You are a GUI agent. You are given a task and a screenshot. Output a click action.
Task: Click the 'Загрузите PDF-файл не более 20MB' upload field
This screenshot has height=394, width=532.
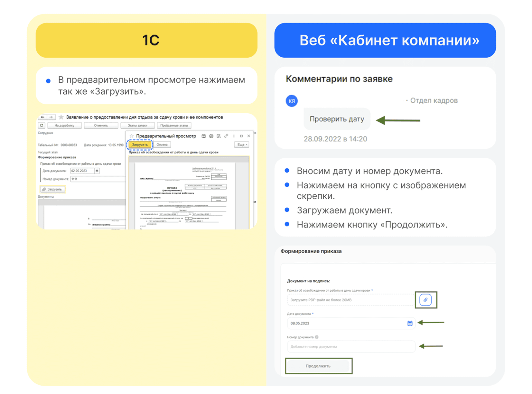coord(350,300)
